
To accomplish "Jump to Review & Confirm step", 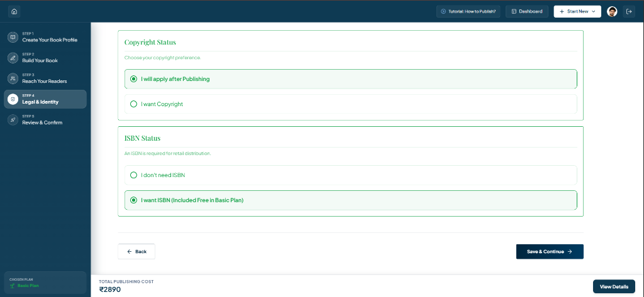I will [x=45, y=120].
